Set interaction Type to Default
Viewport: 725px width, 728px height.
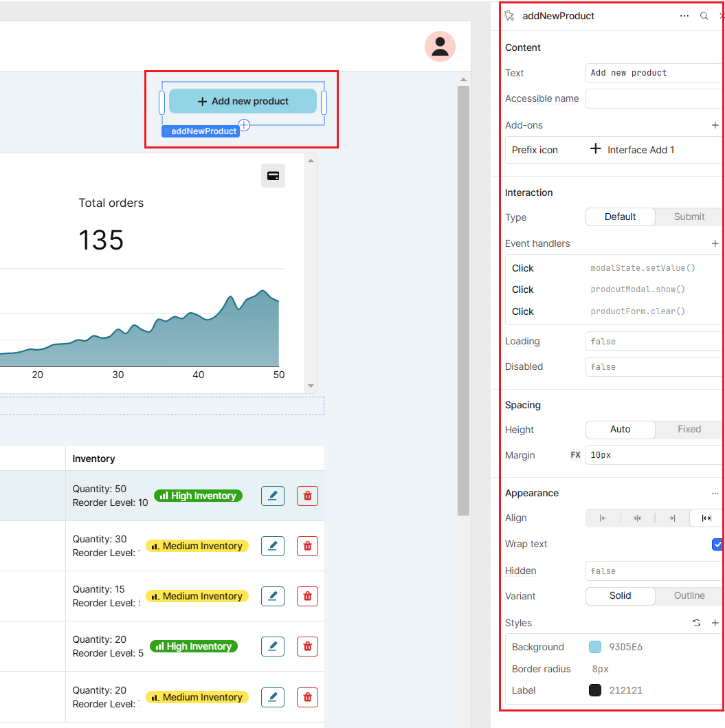point(620,217)
